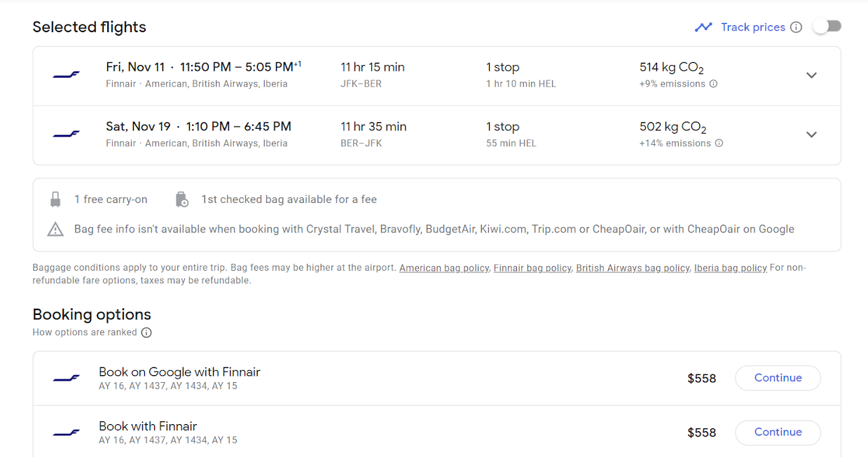Open the British Airways bag policy link
The height and width of the screenshot is (457, 868).
pyautogui.click(x=633, y=267)
